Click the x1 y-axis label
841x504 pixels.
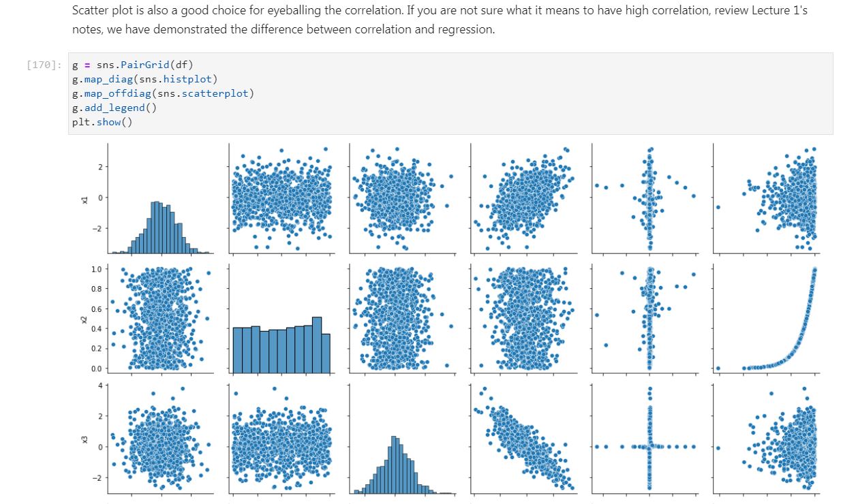point(84,199)
